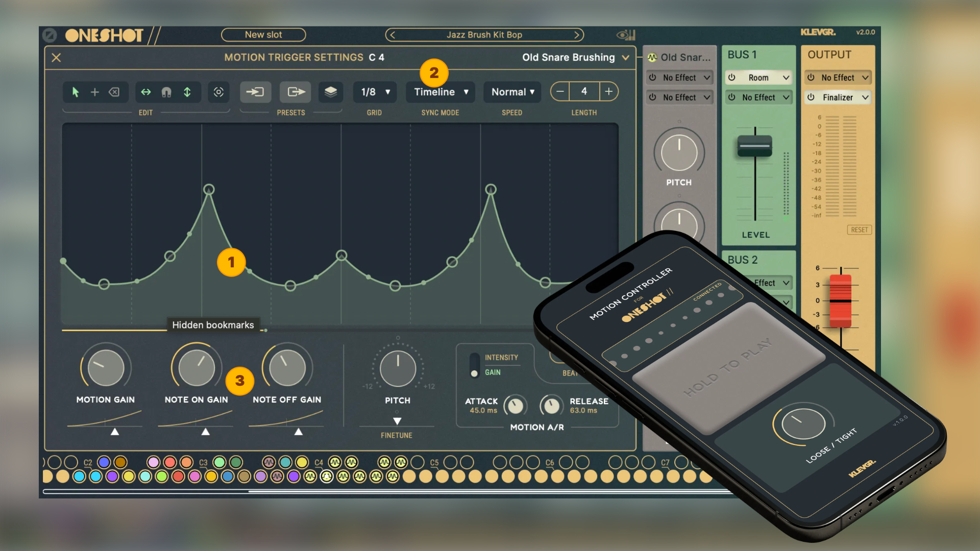Click RESET in the Output section
The image size is (980, 551).
click(859, 230)
